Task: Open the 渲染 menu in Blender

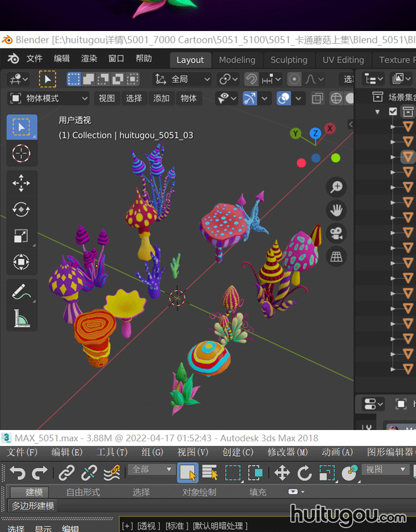Action: coord(89,59)
